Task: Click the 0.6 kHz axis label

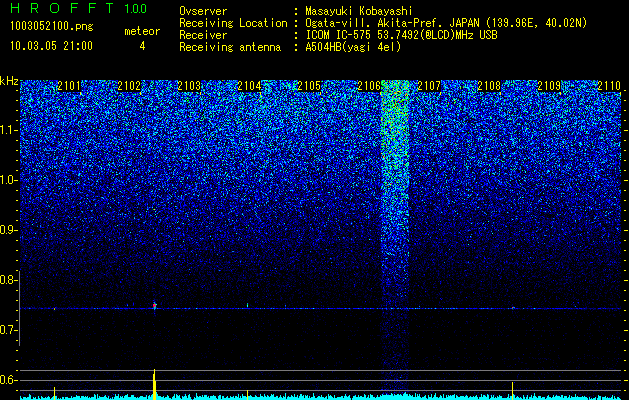Action: pyautogui.click(x=8, y=380)
